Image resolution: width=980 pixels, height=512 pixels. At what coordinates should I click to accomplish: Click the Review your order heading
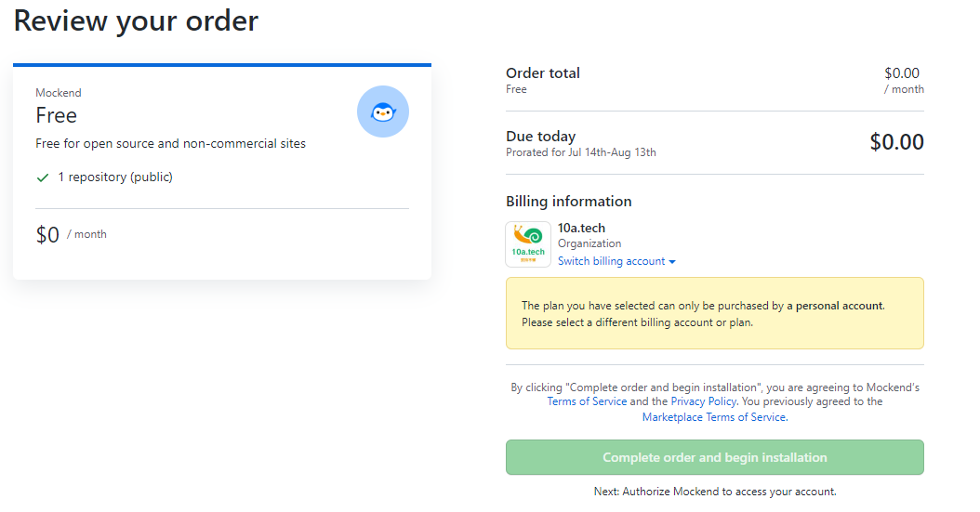tap(136, 20)
